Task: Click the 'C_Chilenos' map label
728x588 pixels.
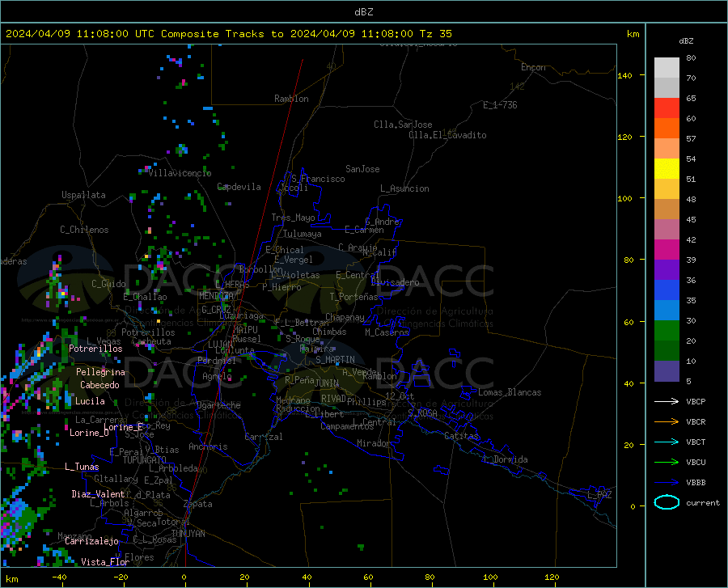Action: click(x=84, y=230)
